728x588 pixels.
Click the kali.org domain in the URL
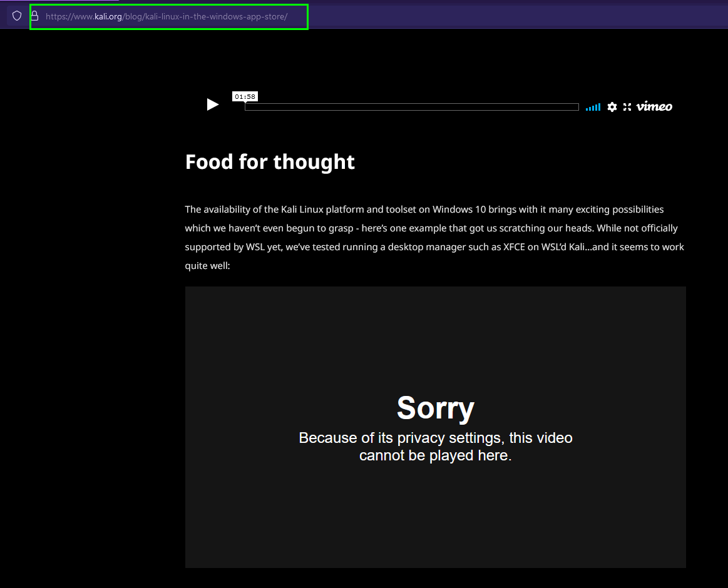coord(108,16)
